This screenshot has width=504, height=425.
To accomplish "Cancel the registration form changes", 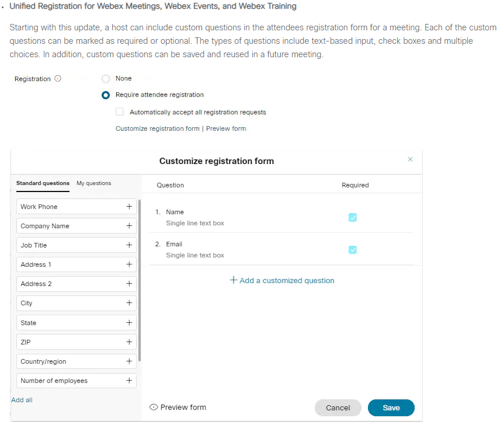I will pyautogui.click(x=338, y=407).
